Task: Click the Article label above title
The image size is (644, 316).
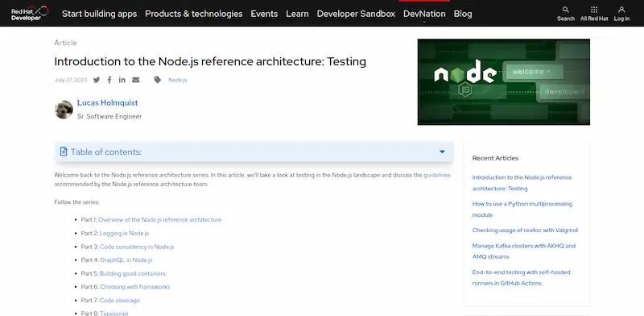Action: [x=66, y=43]
